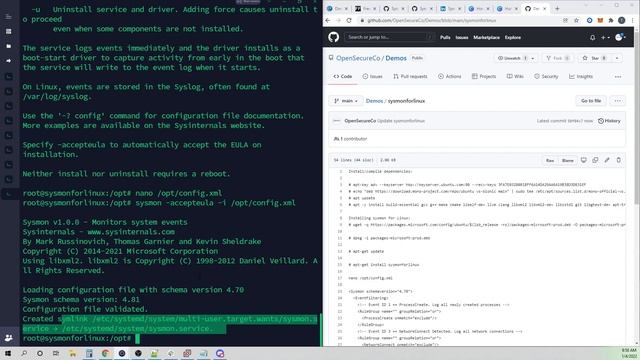Open the Demos breadcrumb link
This screenshot has height=360, width=640.
374,101
